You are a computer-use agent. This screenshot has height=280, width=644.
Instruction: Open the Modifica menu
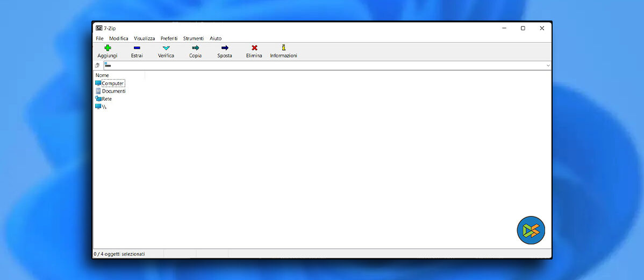tap(119, 38)
